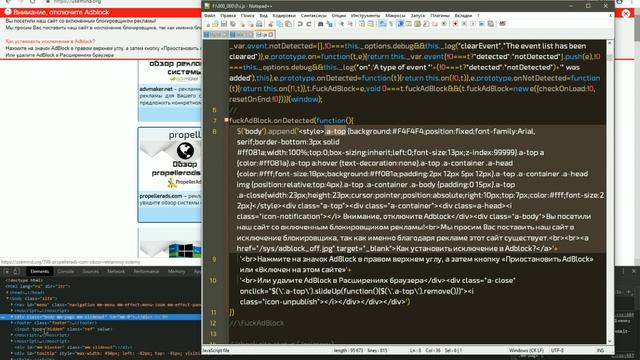Open the Опции menu in Notepad++
The width and height of the screenshot is (640, 360).
(x=338, y=16)
